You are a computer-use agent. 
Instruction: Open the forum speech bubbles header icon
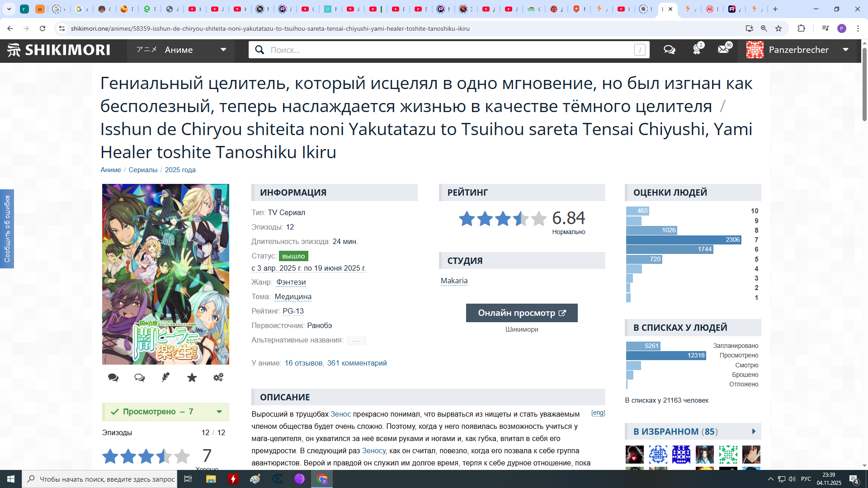point(669,50)
